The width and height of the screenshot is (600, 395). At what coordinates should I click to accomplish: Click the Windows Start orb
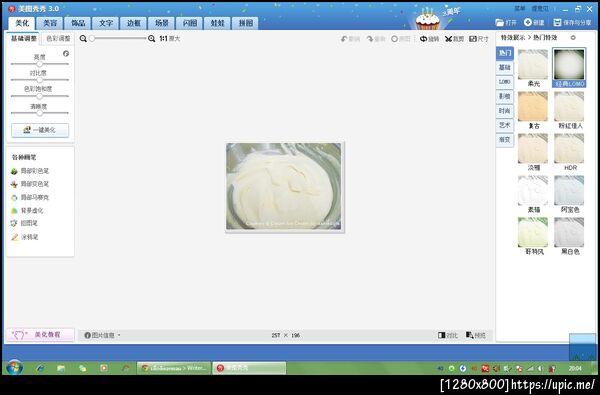(x=15, y=367)
